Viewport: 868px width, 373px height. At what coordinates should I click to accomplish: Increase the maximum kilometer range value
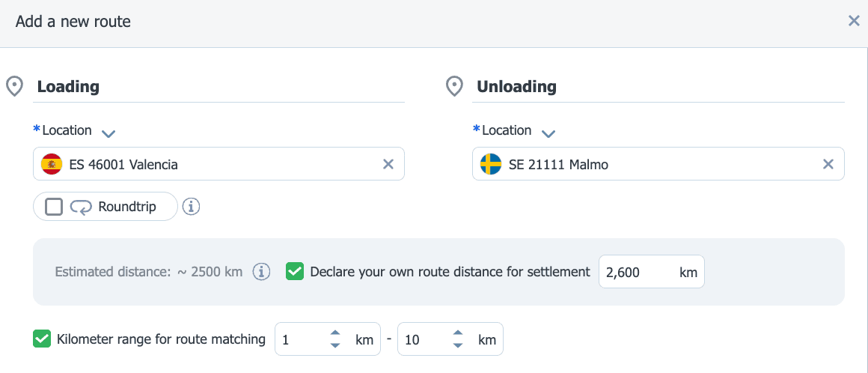point(457,333)
